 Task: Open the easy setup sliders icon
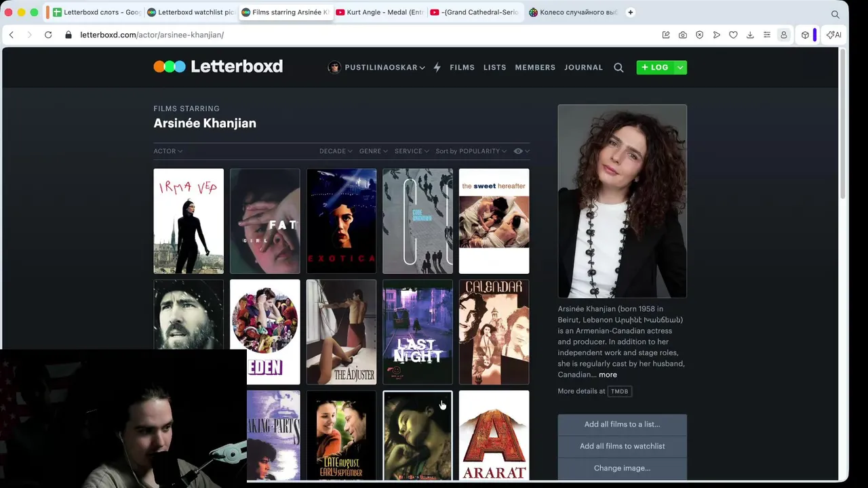click(767, 35)
